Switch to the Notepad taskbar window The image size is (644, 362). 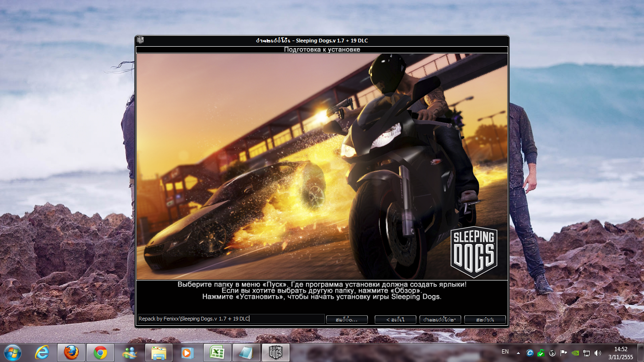tap(246, 352)
